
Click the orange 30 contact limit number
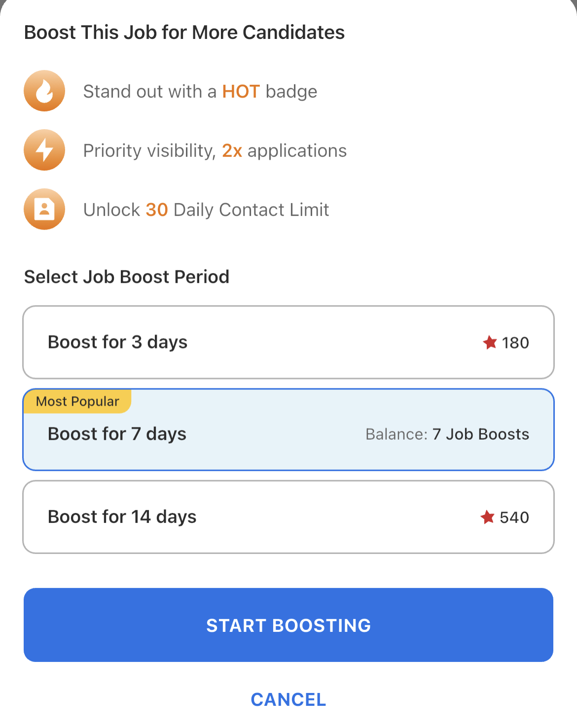[x=157, y=210]
